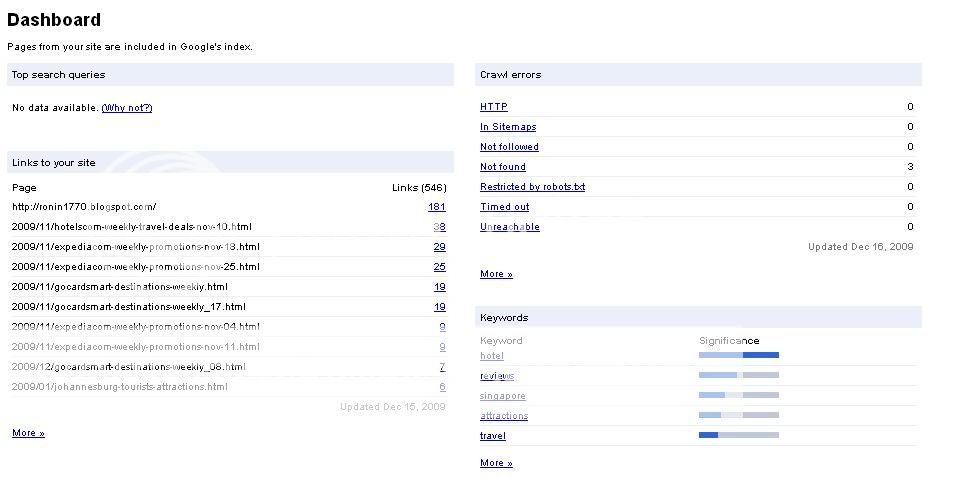Click the significance bar for 'hotel'
This screenshot has height=495, width=979.
click(x=738, y=355)
